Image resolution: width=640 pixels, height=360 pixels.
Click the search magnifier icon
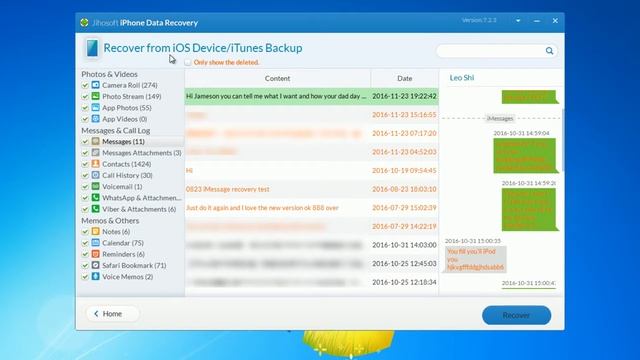(x=549, y=51)
